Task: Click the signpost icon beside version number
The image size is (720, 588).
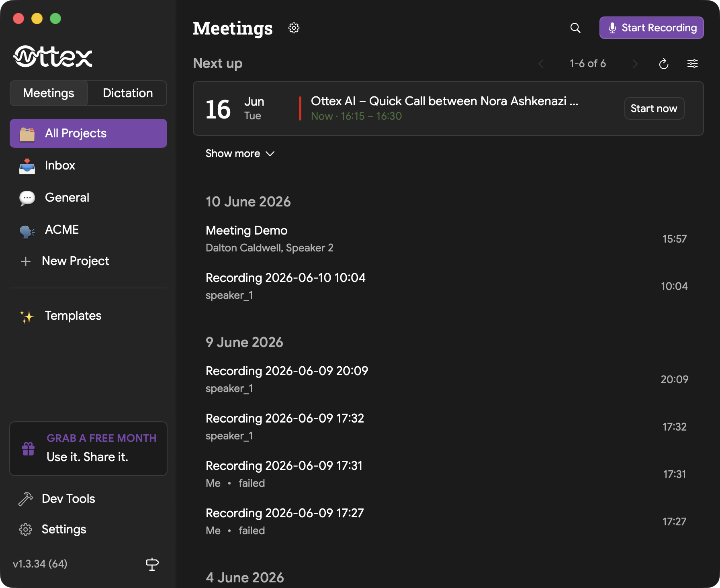Action: 152,564
